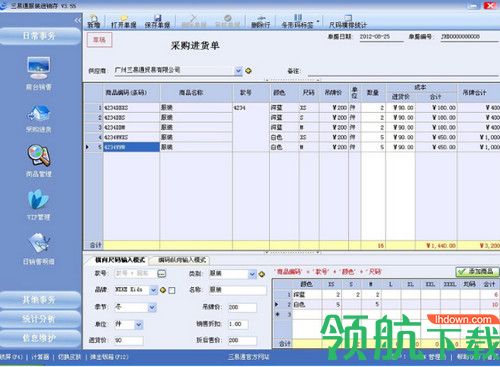
Task: Click the yellow diamond beside the supplier field
Action: [x=248, y=71]
